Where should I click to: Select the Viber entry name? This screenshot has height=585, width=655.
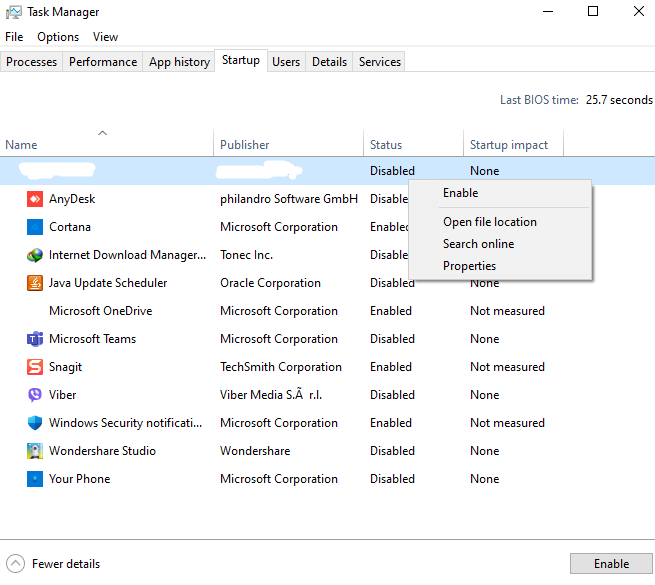pyautogui.click(x=62, y=395)
